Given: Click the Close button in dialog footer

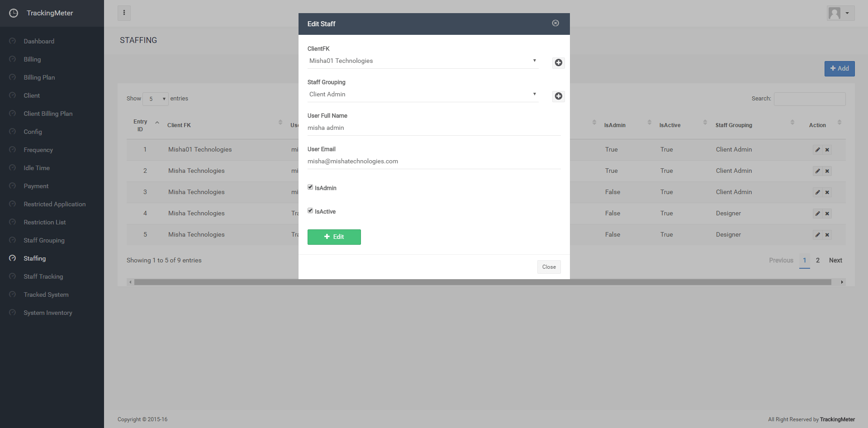Looking at the screenshot, I should click(x=549, y=267).
